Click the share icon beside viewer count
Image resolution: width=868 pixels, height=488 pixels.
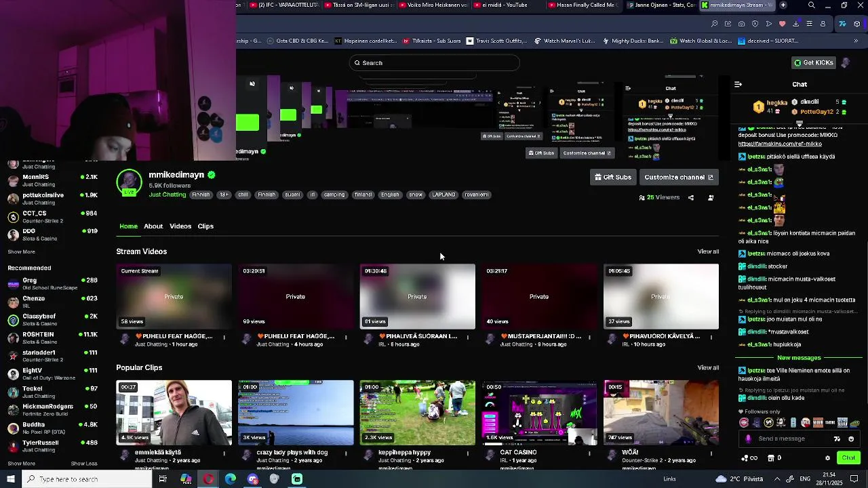click(691, 198)
